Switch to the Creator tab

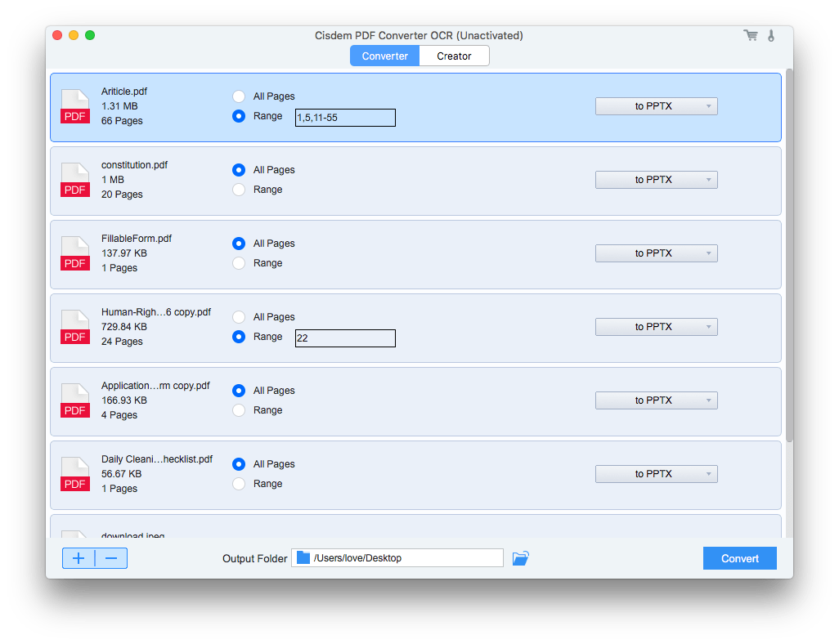point(455,56)
